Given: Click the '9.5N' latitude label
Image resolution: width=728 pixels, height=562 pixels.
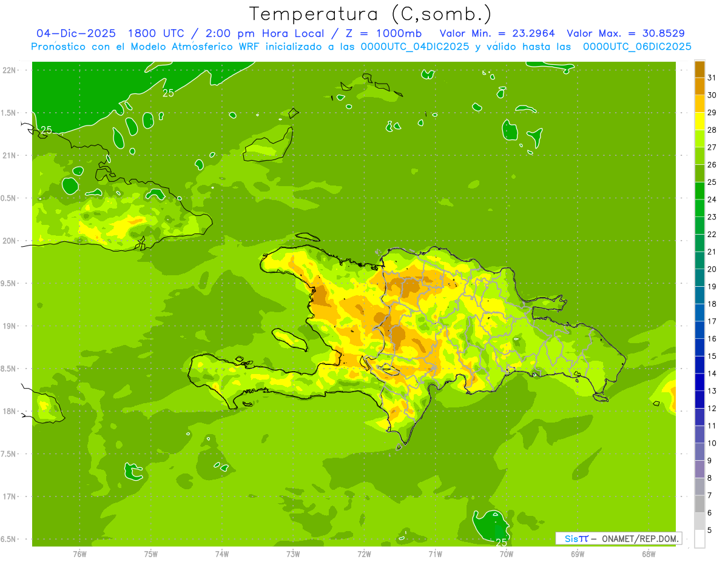Looking at the screenshot, I should (8, 283).
